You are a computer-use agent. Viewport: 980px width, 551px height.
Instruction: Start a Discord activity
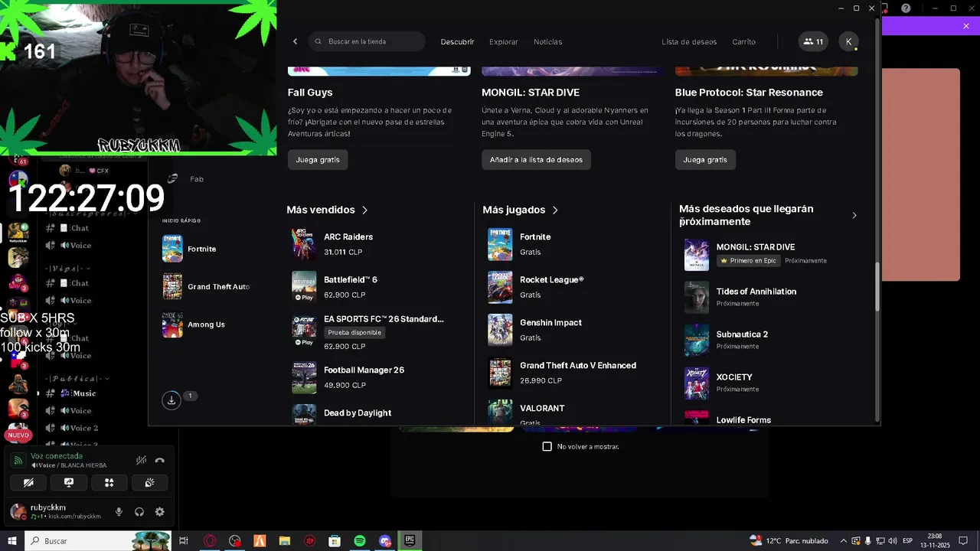click(109, 483)
